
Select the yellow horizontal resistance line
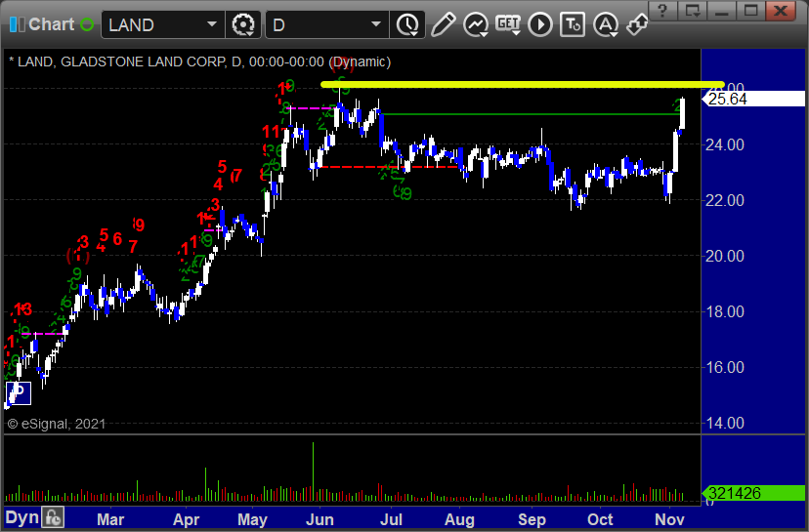click(x=522, y=85)
